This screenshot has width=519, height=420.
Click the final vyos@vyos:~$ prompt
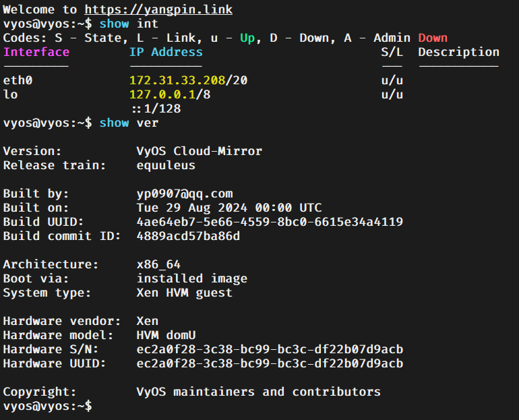(47, 406)
